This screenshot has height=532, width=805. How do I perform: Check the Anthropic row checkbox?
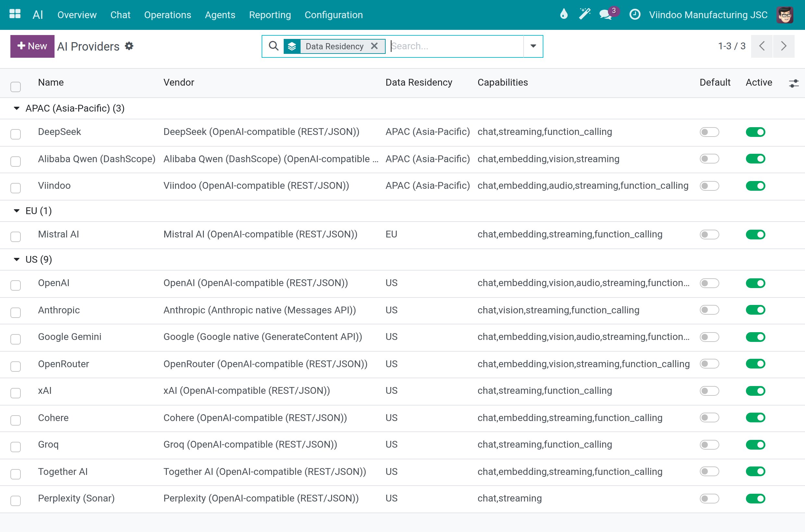click(16, 312)
